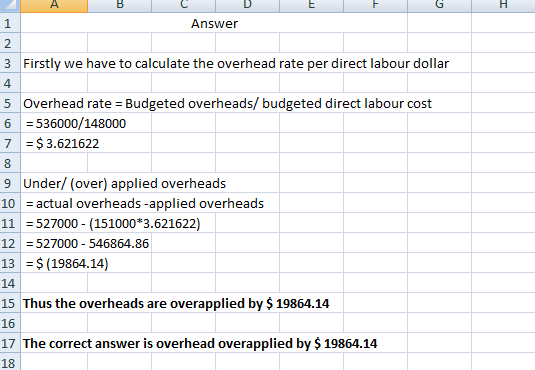Select row 11 header

pos(10,223)
